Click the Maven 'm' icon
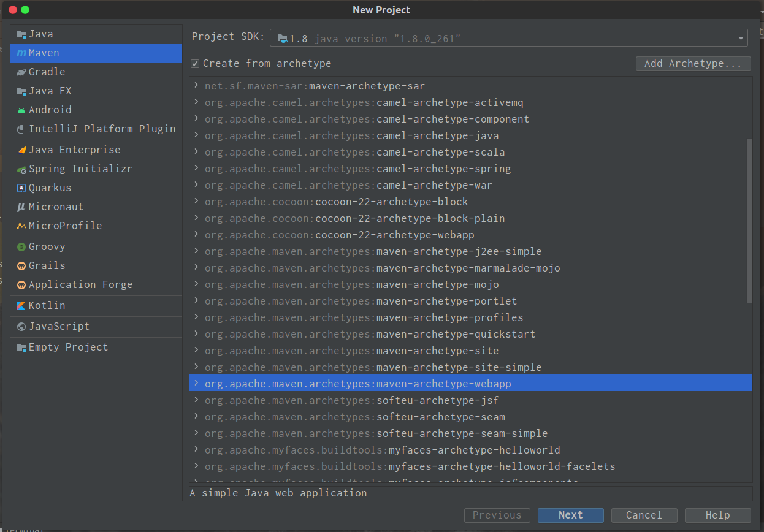This screenshot has height=532, width=764. (21, 53)
